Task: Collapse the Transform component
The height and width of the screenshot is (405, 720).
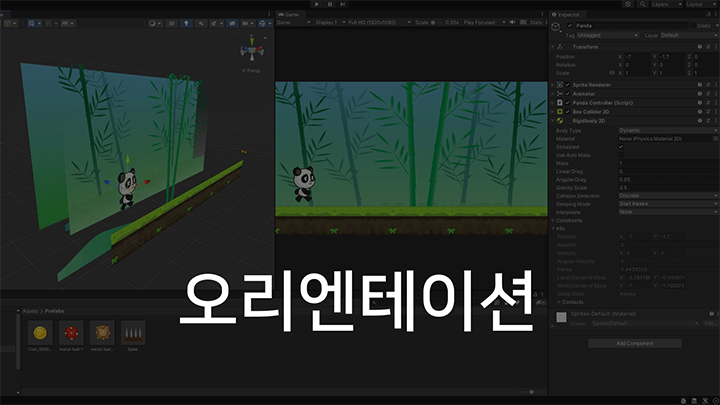Action: [553, 47]
